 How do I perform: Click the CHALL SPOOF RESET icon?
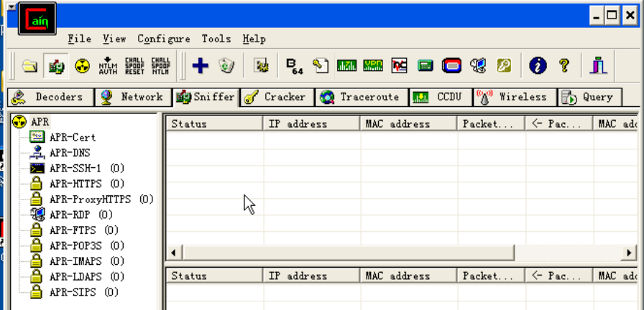tap(134, 65)
